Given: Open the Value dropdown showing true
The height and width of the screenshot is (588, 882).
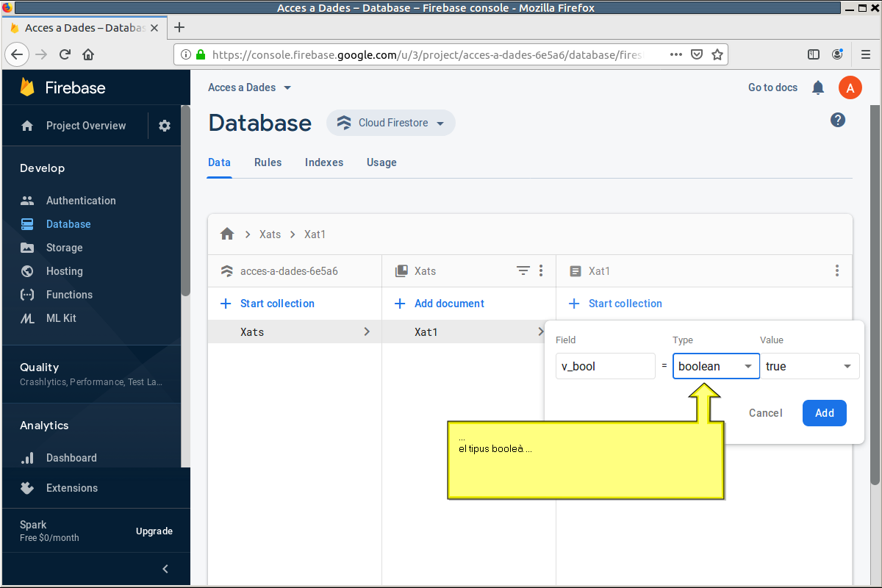Looking at the screenshot, I should pos(809,366).
